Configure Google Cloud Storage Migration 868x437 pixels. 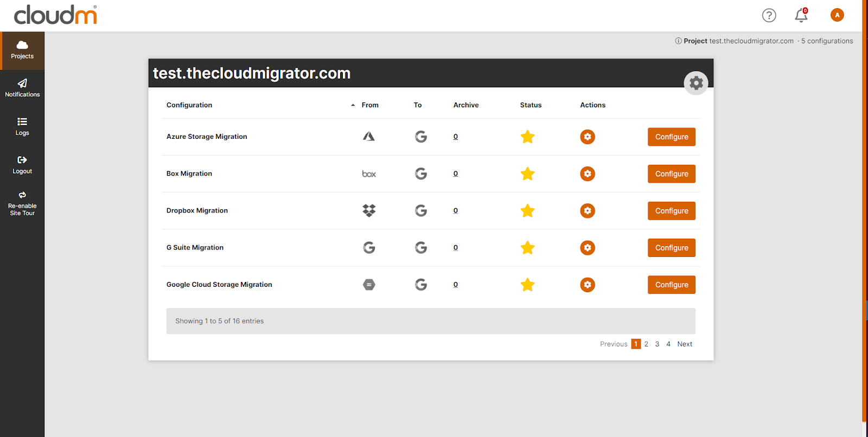(x=672, y=285)
